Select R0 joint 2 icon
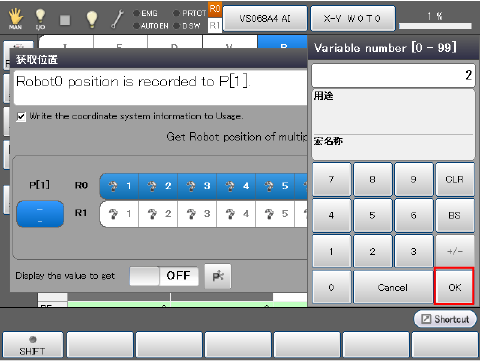The width and height of the screenshot is (480, 361). (159, 186)
